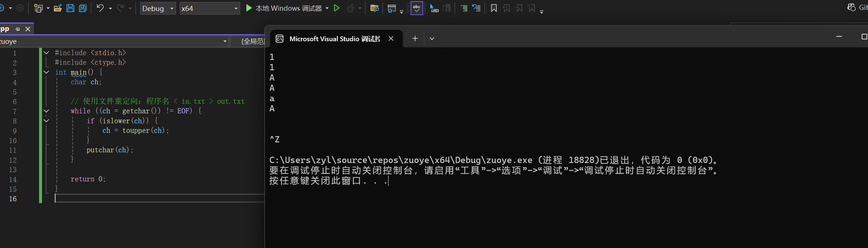Close the cpp editor tab
This screenshot has width=868, height=248.
(28, 29)
